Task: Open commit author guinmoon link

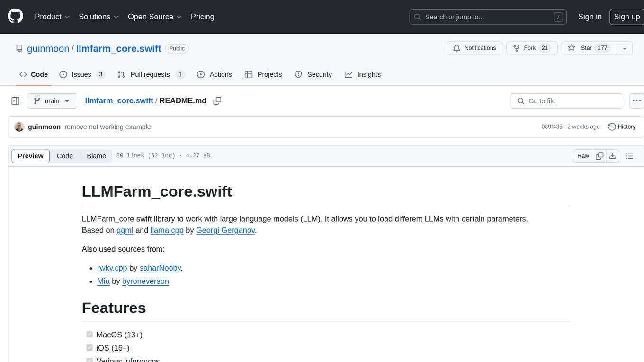Action: 45,127
